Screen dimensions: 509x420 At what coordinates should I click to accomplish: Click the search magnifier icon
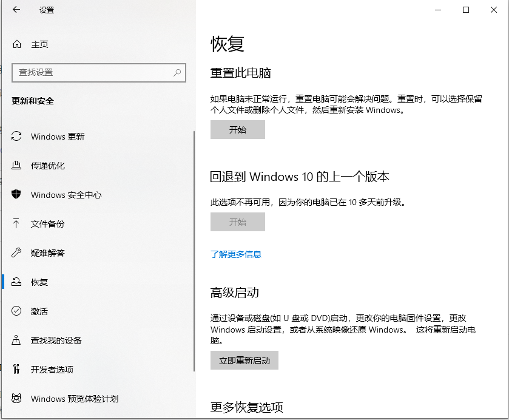177,72
